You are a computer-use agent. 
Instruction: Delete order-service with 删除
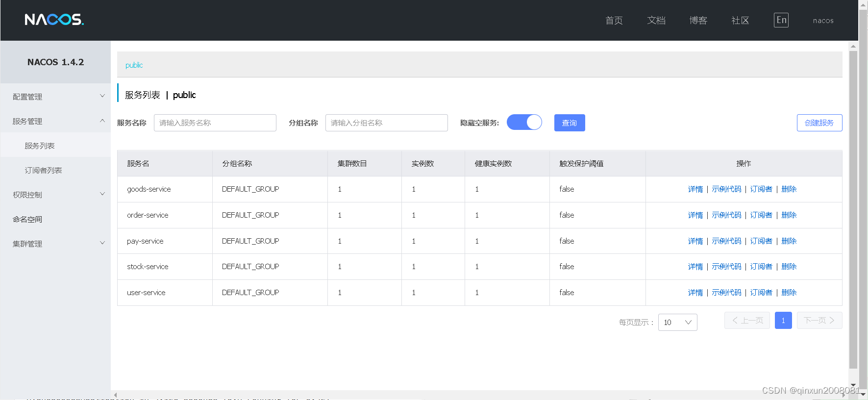pos(789,215)
